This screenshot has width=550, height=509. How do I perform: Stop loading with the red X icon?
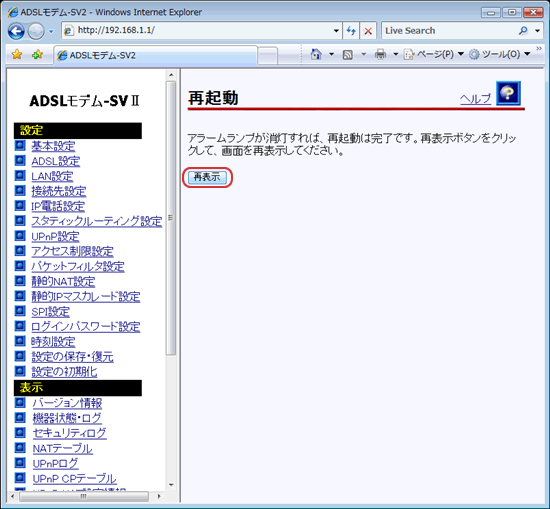[x=368, y=31]
